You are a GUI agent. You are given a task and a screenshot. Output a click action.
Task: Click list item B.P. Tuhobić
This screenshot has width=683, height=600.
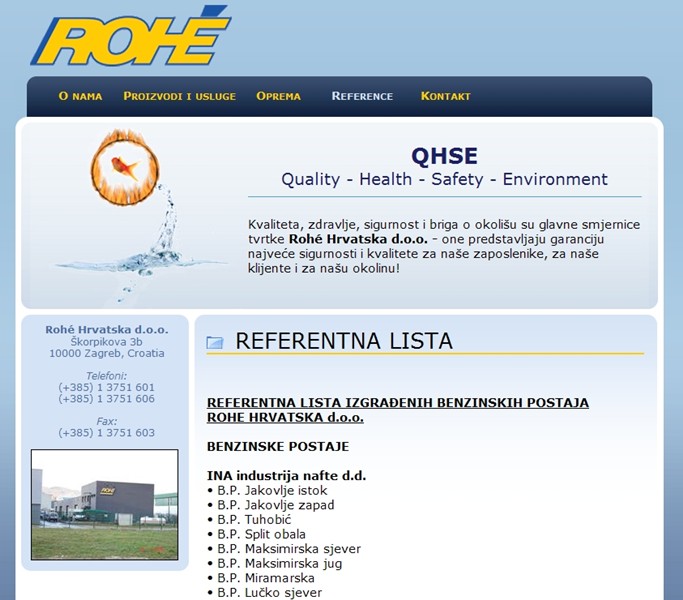(x=249, y=520)
